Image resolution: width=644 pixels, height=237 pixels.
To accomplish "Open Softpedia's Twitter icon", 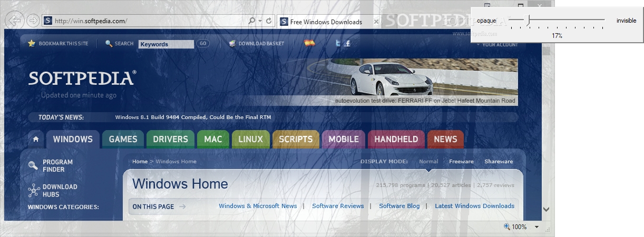I will click(x=338, y=43).
